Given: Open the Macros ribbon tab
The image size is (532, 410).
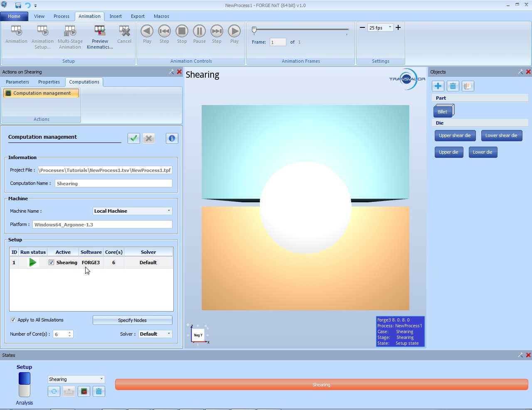Looking at the screenshot, I should [x=161, y=16].
